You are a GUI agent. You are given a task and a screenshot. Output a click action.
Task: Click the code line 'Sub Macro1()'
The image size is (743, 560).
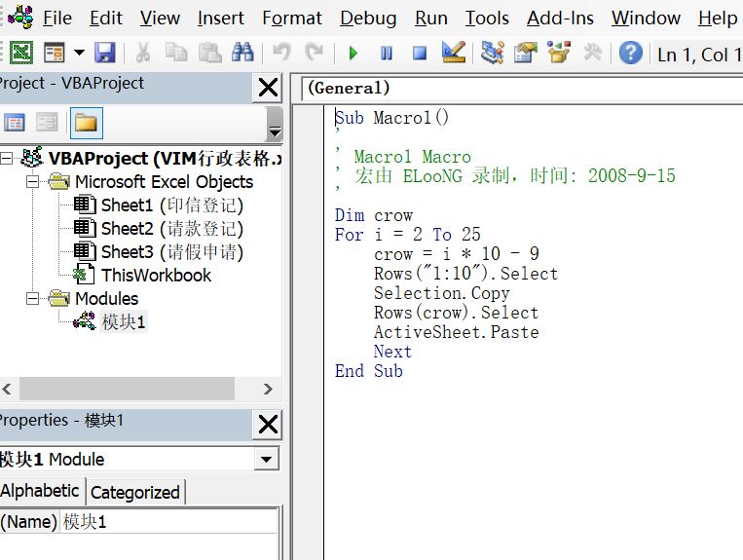[x=391, y=118]
